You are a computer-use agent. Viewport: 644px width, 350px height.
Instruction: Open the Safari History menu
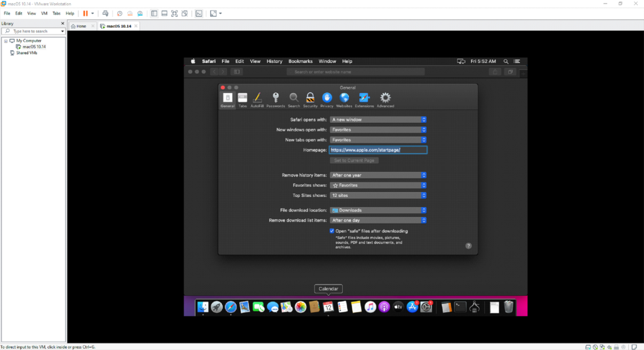pos(274,61)
